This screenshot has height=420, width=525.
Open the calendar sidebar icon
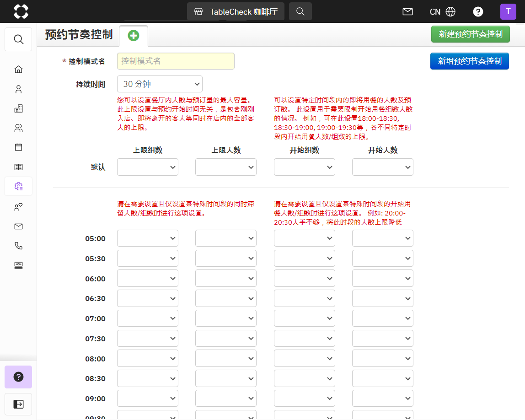click(18, 147)
